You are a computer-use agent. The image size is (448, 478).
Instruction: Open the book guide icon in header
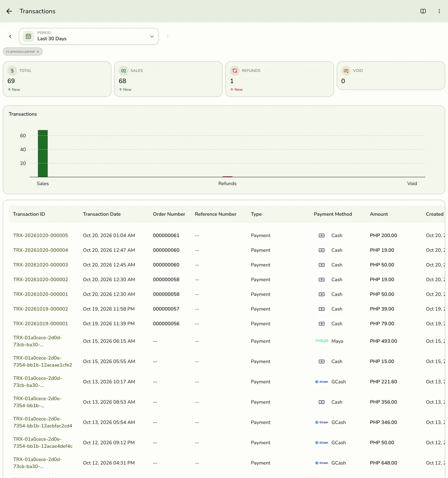[x=423, y=11]
